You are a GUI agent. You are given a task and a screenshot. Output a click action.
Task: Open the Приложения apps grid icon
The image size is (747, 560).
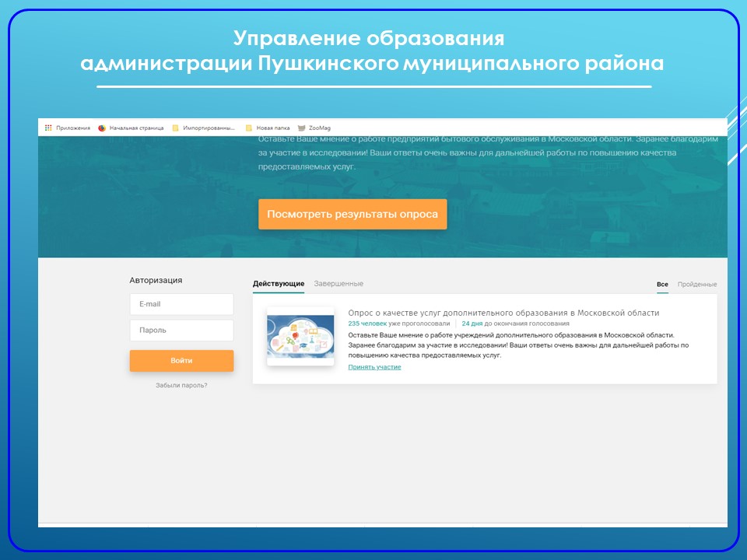click(48, 128)
